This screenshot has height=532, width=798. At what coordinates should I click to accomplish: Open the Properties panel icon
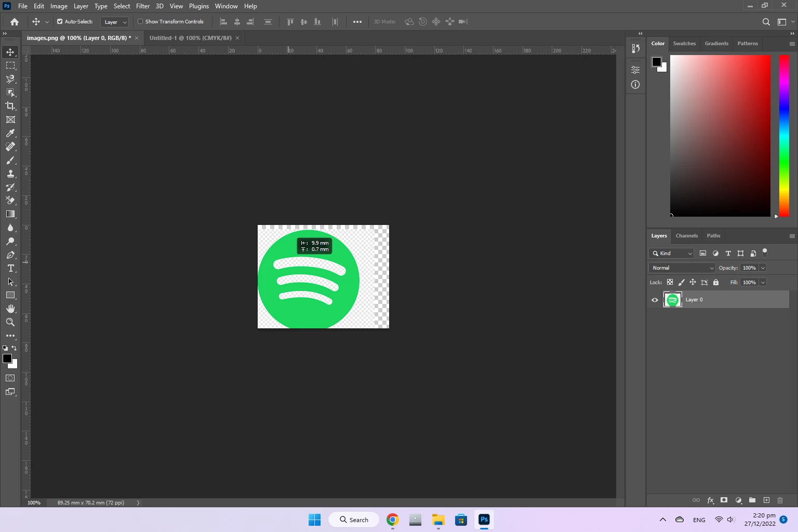click(x=635, y=70)
